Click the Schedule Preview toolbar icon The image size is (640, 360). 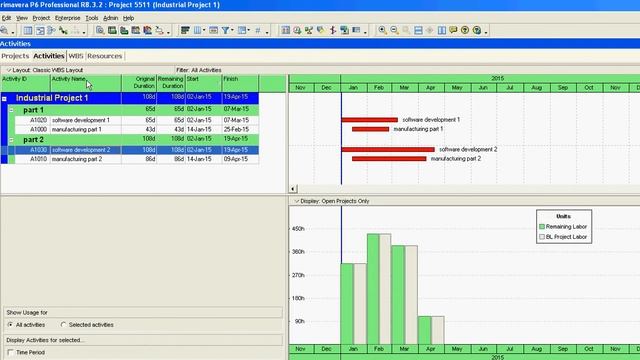(100, 30)
